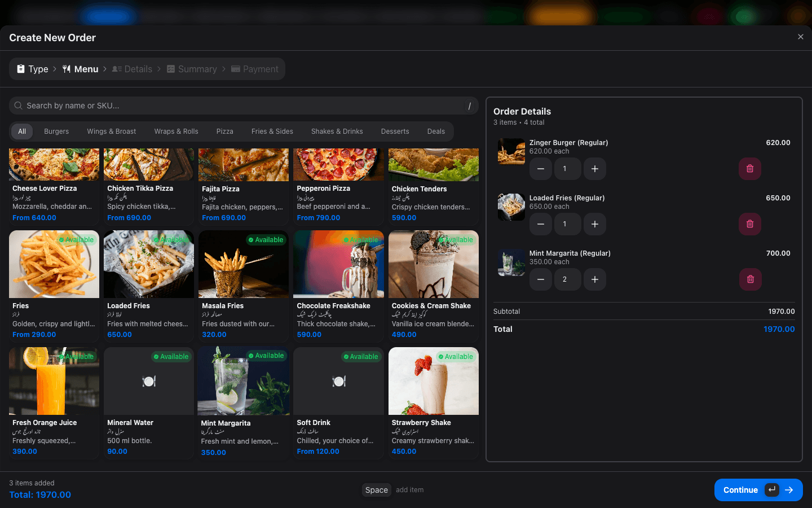Select the Fries menu card
The image size is (812, 508).
pyautogui.click(x=54, y=286)
